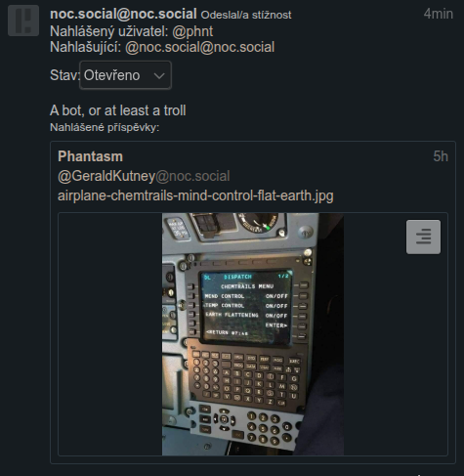This screenshot has width=464, height=476.
Task: Click the airplane-chemtrails-mind-control-flat-earth.jpg text
Action: pos(195,195)
